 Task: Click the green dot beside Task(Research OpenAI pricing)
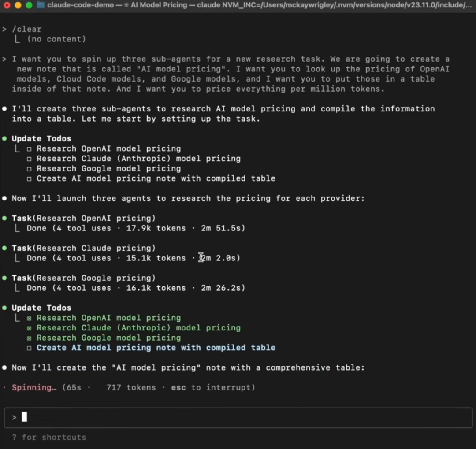pos(4,218)
